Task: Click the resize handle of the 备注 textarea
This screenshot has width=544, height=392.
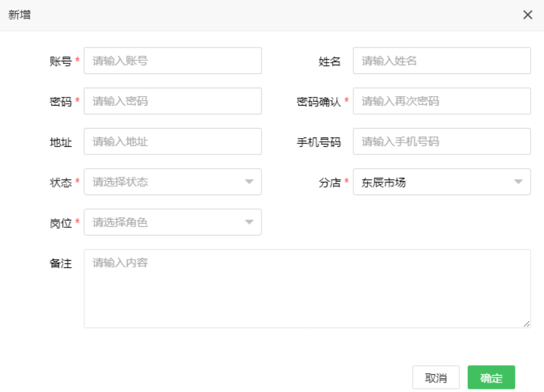Action: pyautogui.click(x=528, y=324)
